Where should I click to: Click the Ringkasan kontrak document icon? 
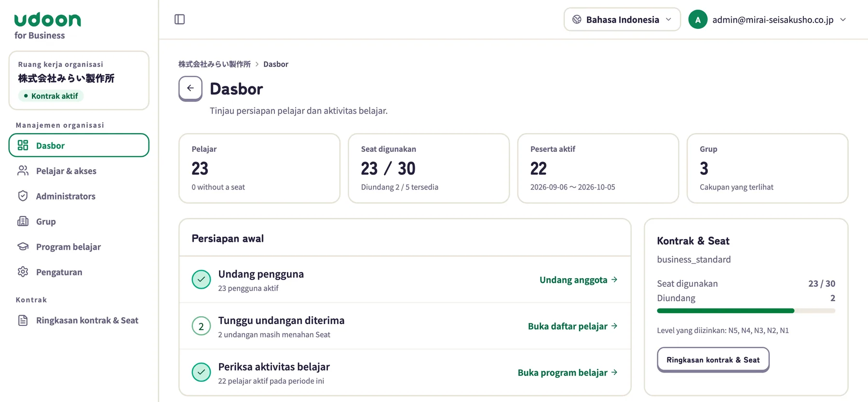tap(23, 320)
